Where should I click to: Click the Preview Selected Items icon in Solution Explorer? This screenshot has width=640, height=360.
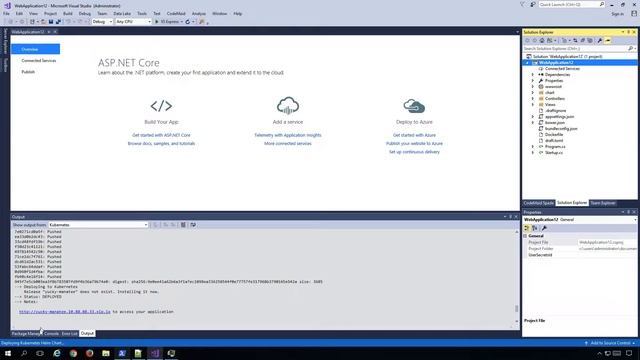pyautogui.click(x=608, y=40)
